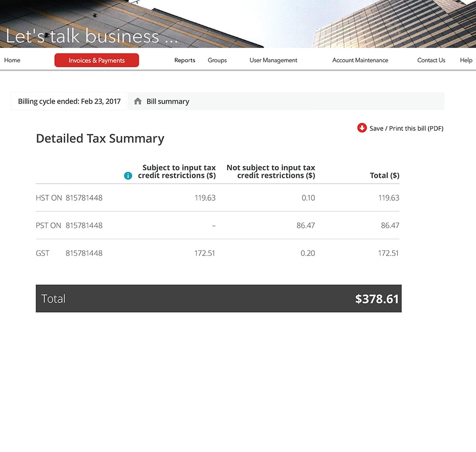Viewport: 476px width, 452px height.
Task: Click the 0.20 value in GST row
Action: [308, 253]
